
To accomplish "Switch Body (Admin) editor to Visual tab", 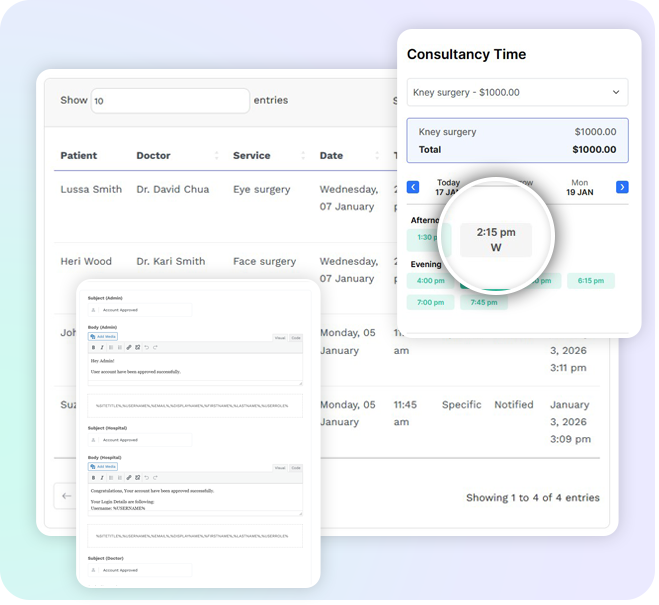I will tap(280, 338).
